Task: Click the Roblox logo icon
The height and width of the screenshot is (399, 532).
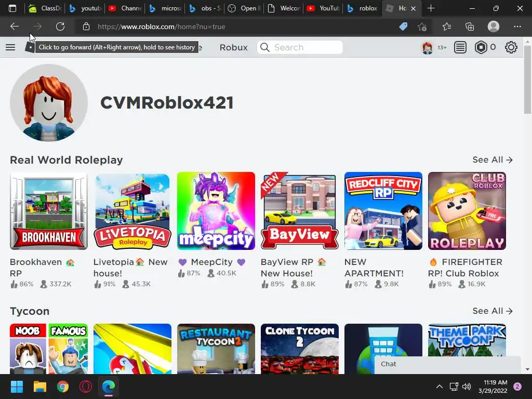Action: (30, 47)
